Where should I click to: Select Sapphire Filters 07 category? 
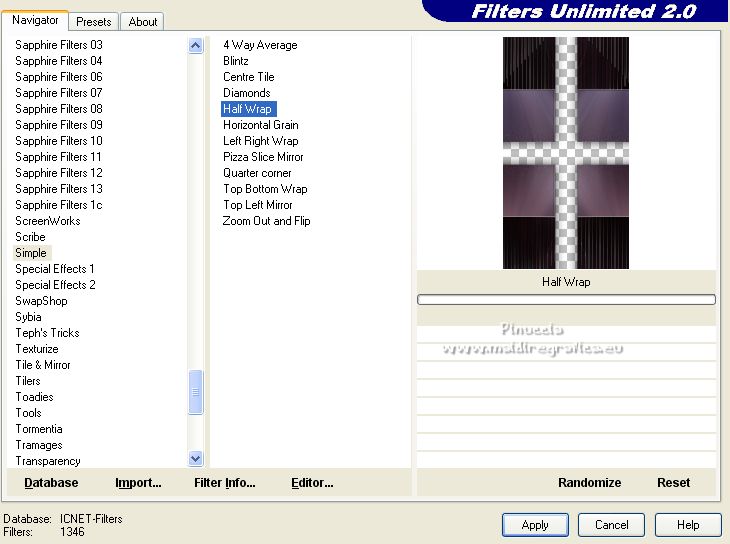click(59, 93)
